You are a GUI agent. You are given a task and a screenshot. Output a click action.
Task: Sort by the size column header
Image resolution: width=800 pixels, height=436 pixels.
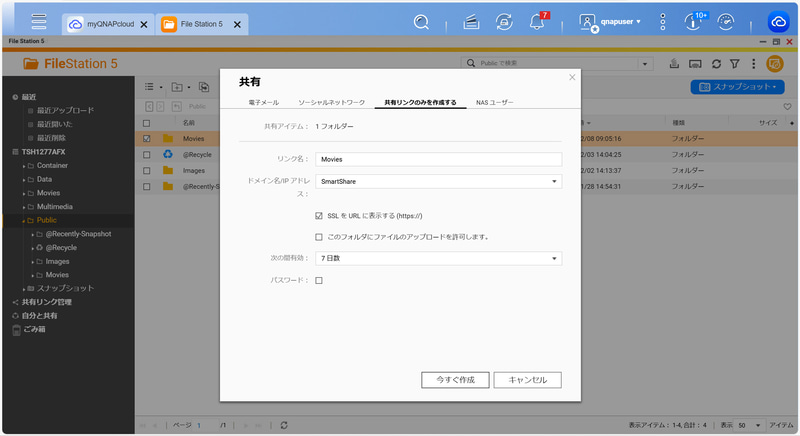(767, 123)
